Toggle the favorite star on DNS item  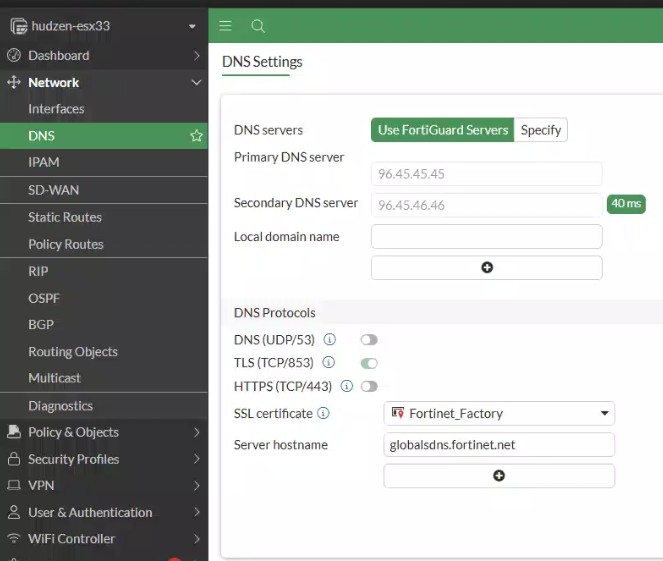tap(196, 136)
